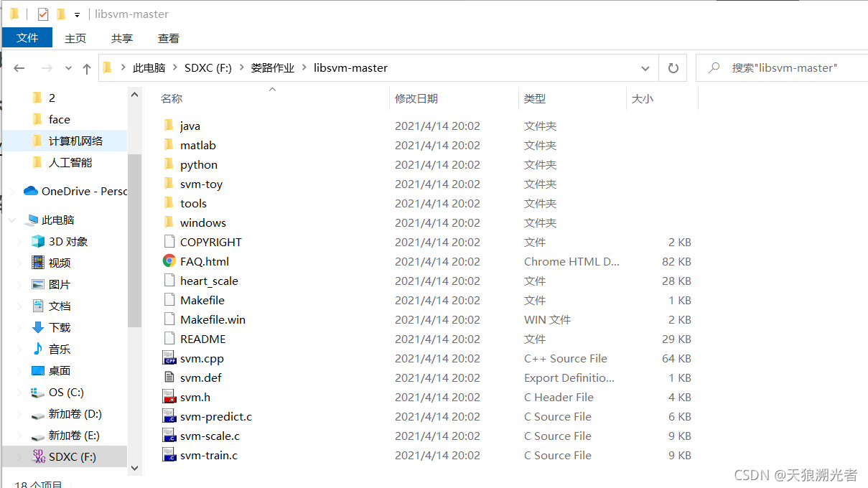The width and height of the screenshot is (868, 488).
Task: Click the svm-train.c file icon
Action: 169,455
